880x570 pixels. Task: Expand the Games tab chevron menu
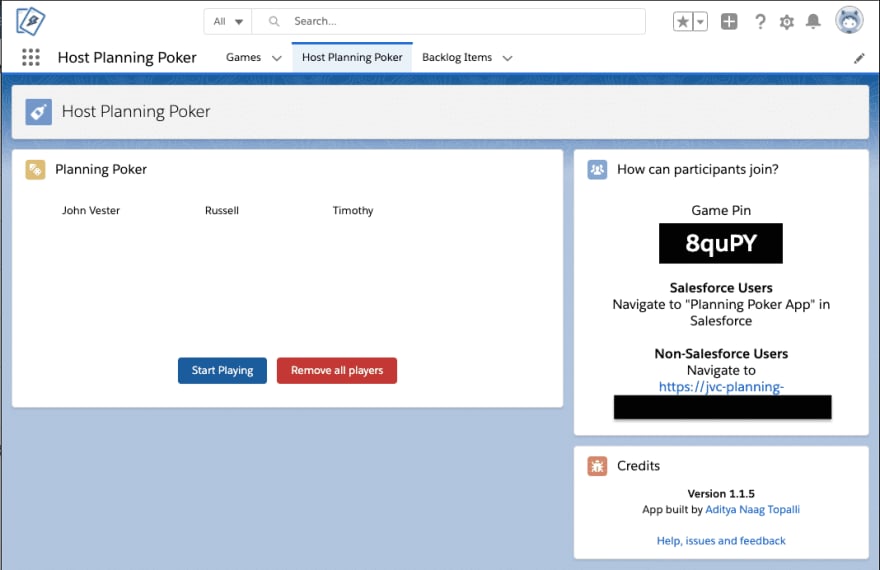click(x=277, y=58)
